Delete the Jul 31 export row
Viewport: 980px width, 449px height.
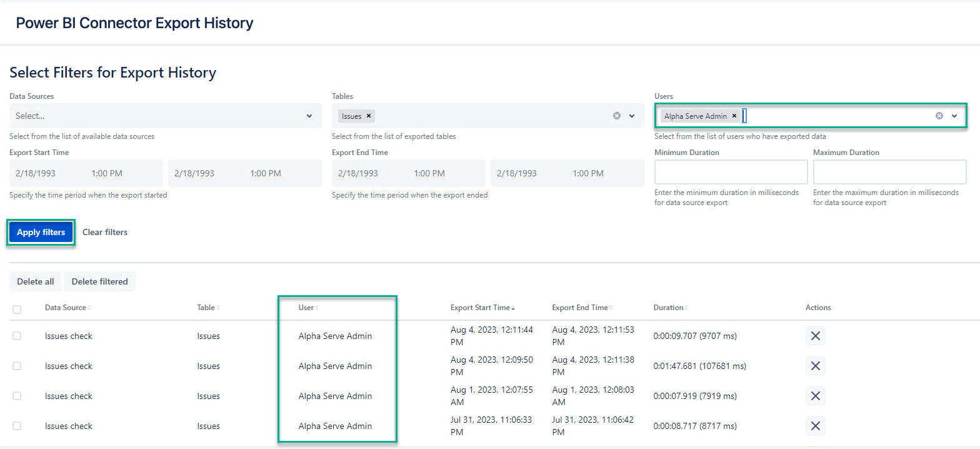tap(815, 426)
